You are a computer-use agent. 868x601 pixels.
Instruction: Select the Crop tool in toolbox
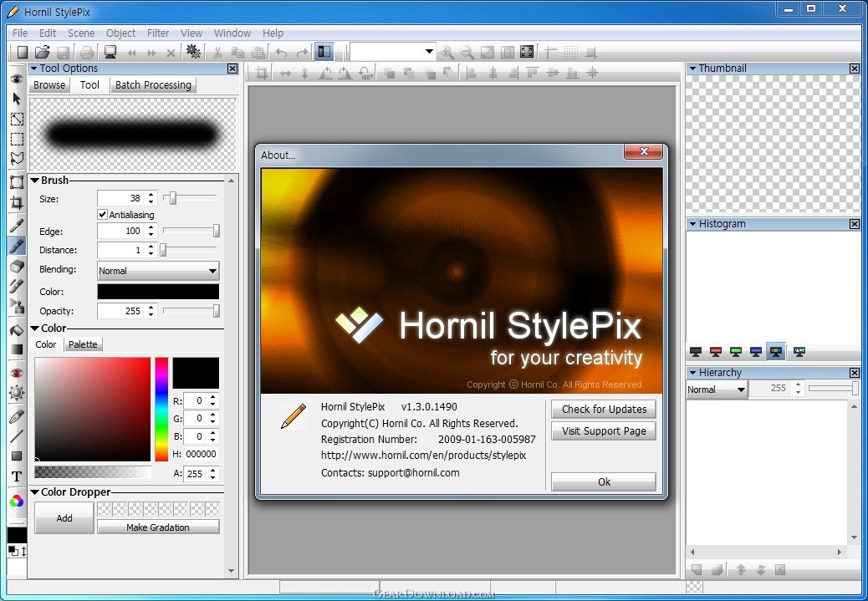17,202
